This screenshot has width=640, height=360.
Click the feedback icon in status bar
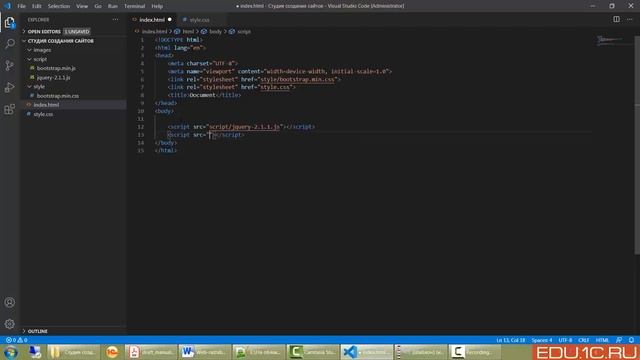click(x=619, y=340)
